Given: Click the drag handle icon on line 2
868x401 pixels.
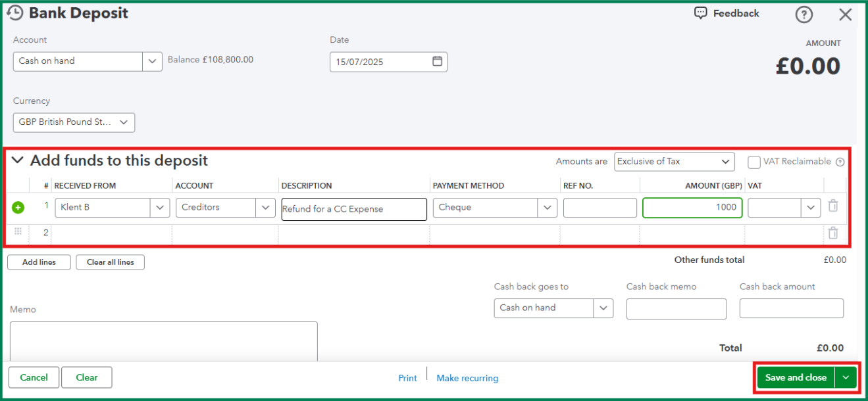Looking at the screenshot, I should tap(18, 231).
